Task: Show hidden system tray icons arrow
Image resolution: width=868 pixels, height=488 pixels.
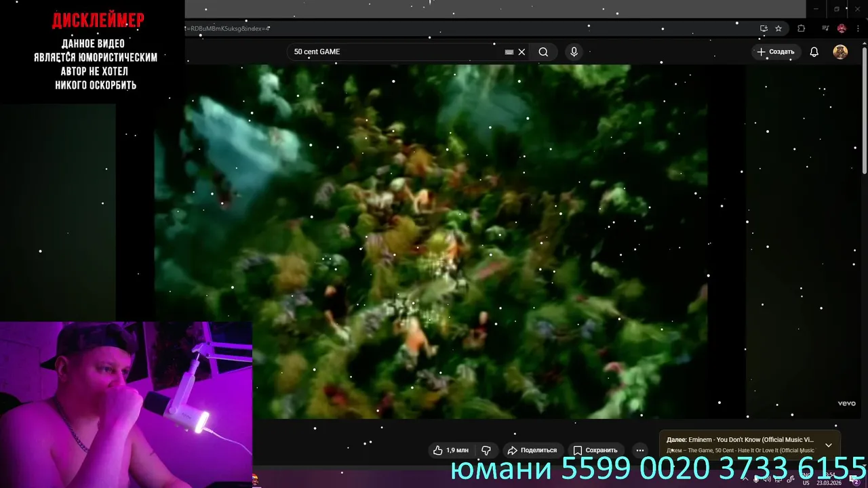Action: tap(745, 479)
